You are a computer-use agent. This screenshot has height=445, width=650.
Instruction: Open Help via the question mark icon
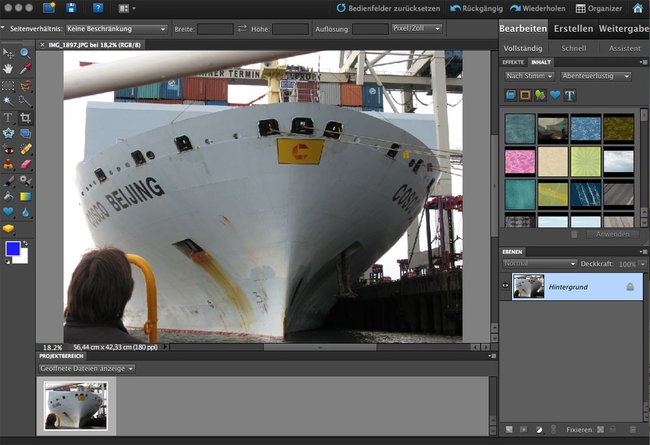(x=98, y=8)
